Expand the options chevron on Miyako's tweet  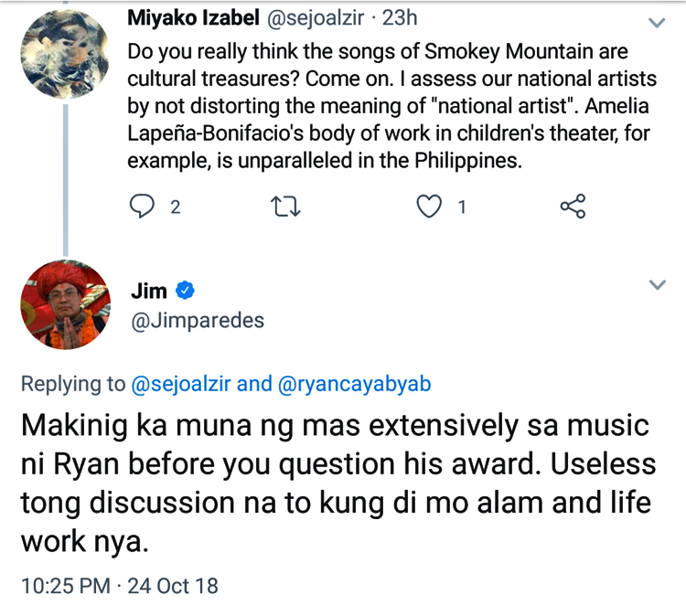657,22
